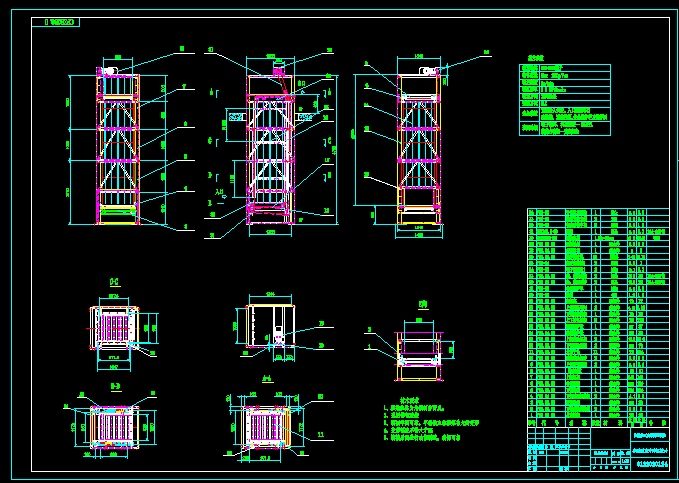The width and height of the screenshot is (679, 483).
Task: Click callout number 11 in A-A section
Action: pyautogui.click(x=321, y=434)
